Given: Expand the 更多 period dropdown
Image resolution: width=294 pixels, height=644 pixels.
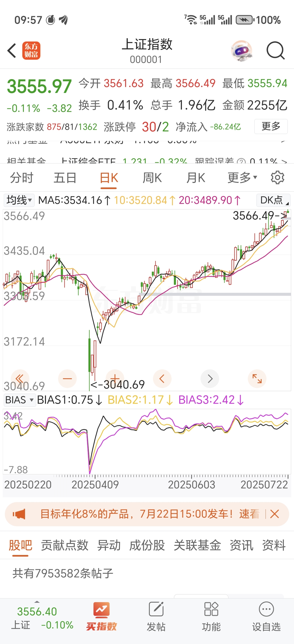Looking at the screenshot, I should click(242, 178).
